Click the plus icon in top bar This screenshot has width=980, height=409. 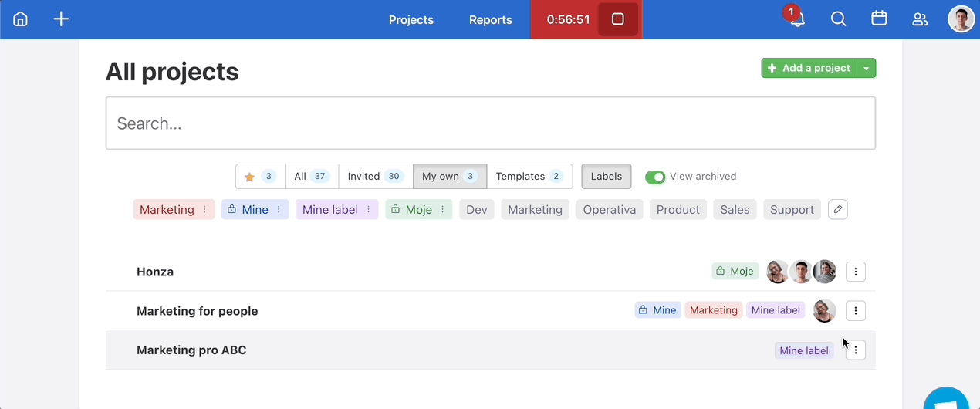point(61,19)
